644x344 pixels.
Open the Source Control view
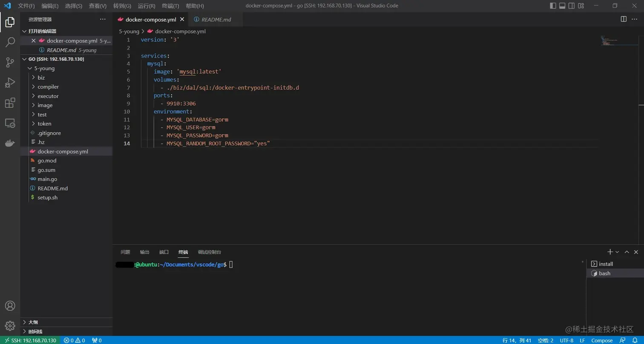click(10, 62)
